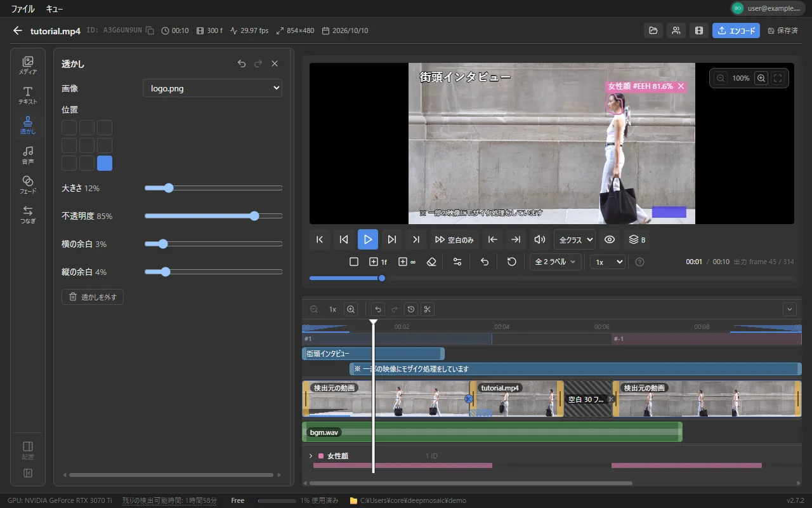This screenshot has width=812, height=508.
Task: Toggle the layers B button
Action: (637, 239)
